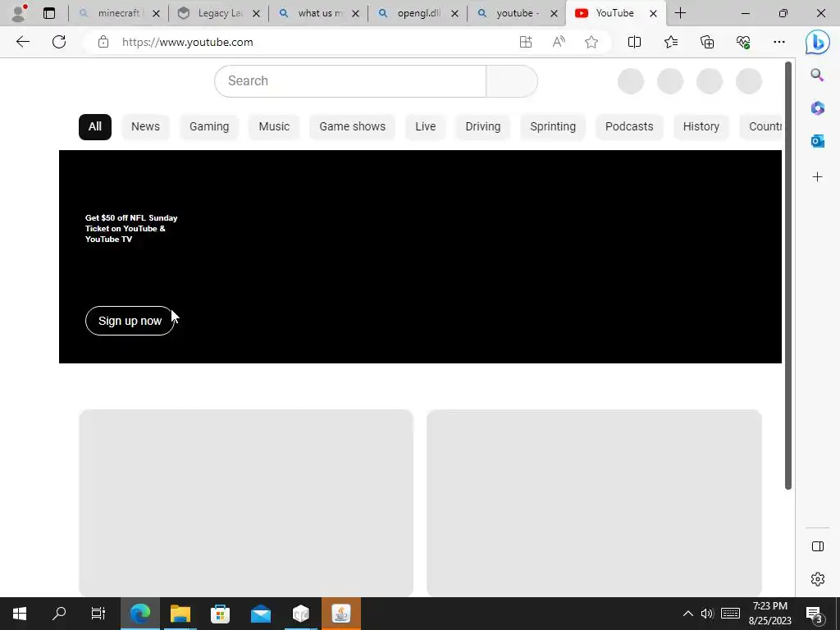The height and width of the screenshot is (630, 840).
Task: Open Microsoft 365 sidebar icon
Action: pyautogui.click(x=818, y=107)
